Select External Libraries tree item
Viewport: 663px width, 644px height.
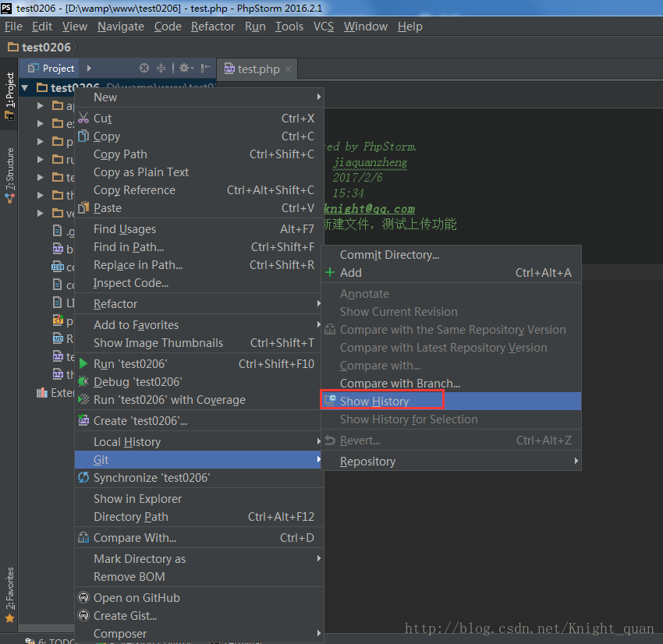55,393
